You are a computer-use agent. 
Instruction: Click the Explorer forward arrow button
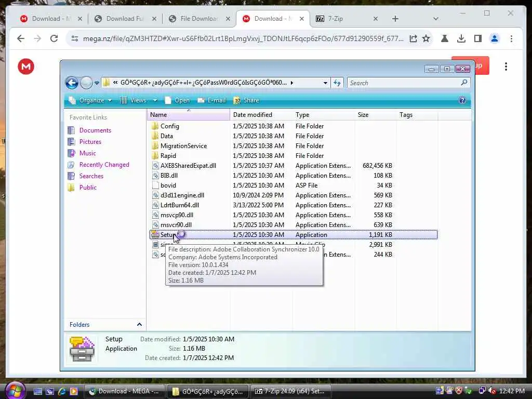(86, 83)
